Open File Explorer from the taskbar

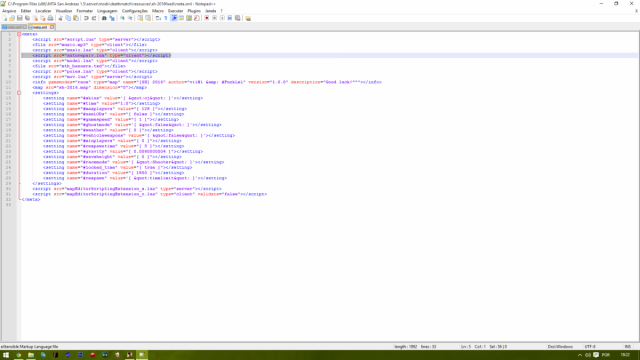(x=31, y=355)
